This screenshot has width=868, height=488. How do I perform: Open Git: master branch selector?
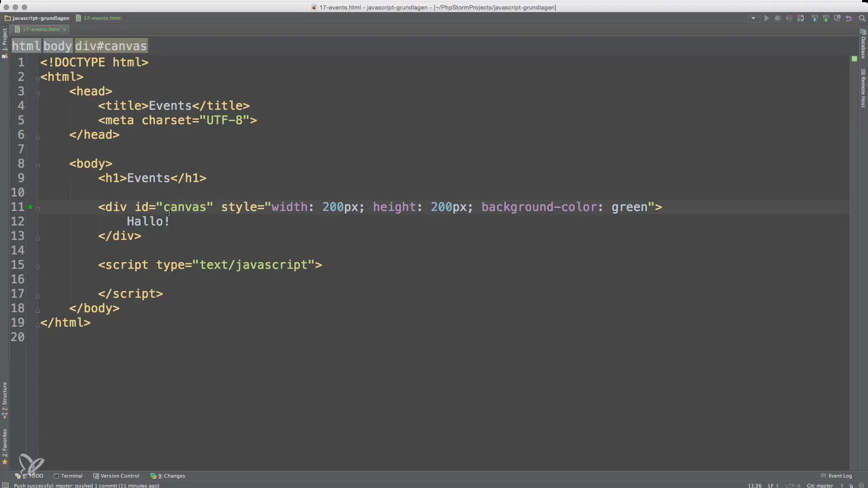pyautogui.click(x=825, y=485)
